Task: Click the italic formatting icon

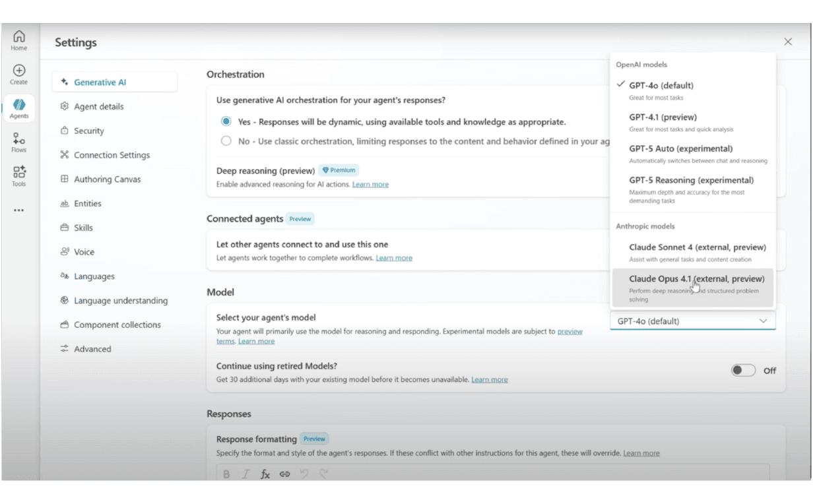Action: (245, 474)
